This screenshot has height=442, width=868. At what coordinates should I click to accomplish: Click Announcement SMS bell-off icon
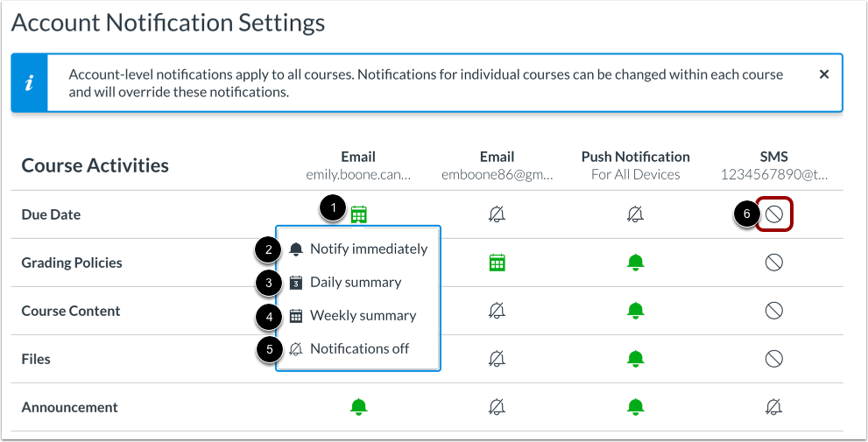tap(774, 407)
